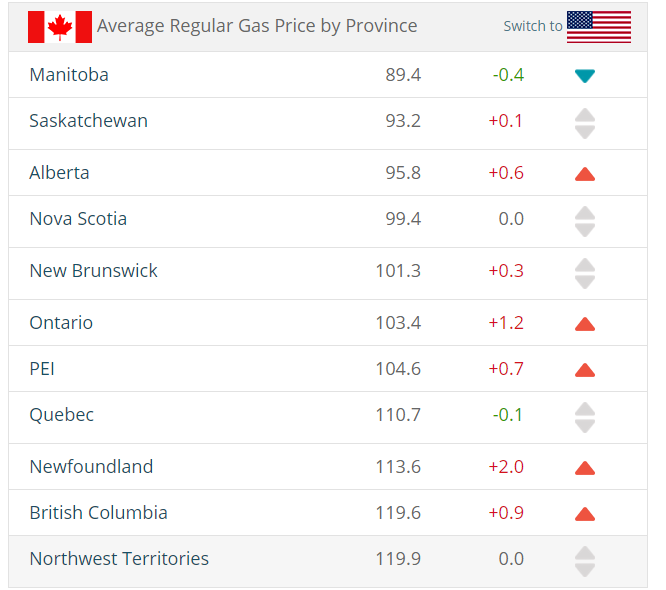The width and height of the screenshot is (666, 590).
Task: Click the 'Switch to' link text
Action: (532, 27)
